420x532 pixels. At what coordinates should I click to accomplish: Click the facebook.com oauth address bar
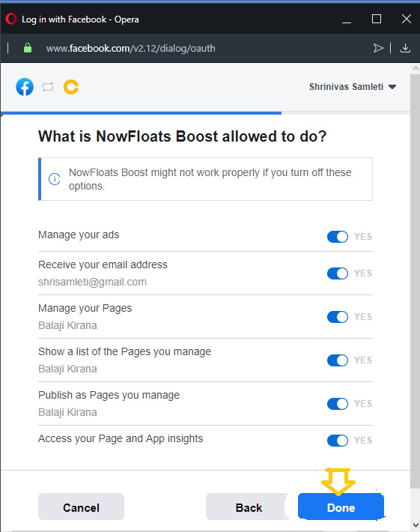pos(130,48)
